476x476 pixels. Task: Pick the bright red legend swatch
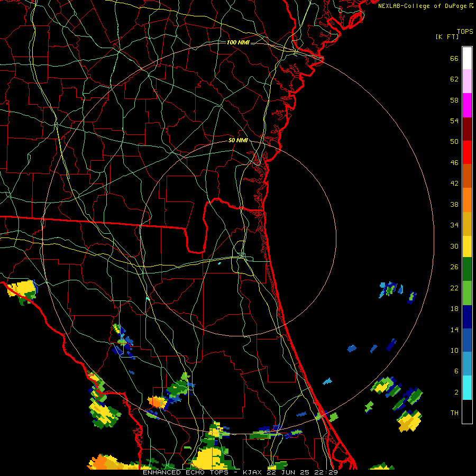click(x=467, y=152)
